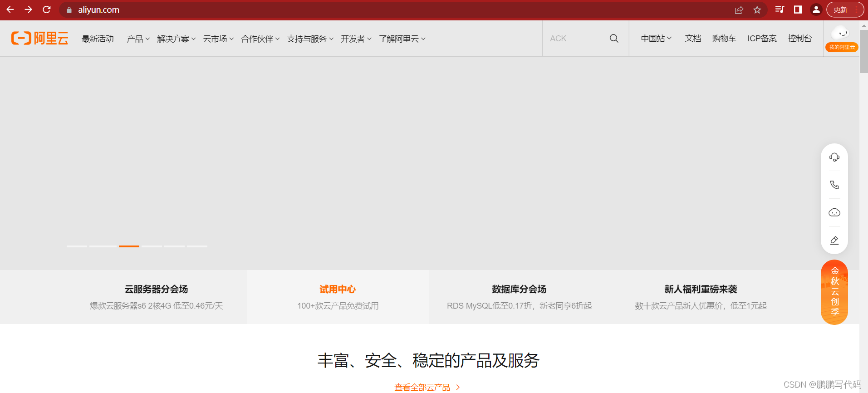Select the fourth carousel slide indicator
Screen dimensions: 868x393
pos(152,246)
